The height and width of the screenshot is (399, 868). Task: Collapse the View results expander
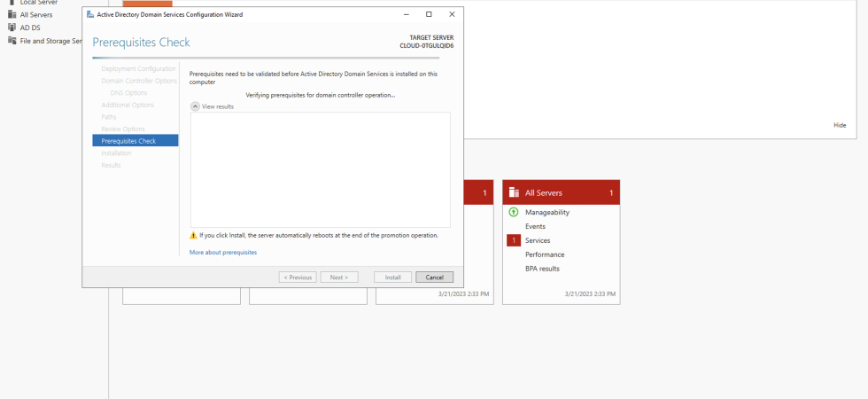(x=195, y=106)
